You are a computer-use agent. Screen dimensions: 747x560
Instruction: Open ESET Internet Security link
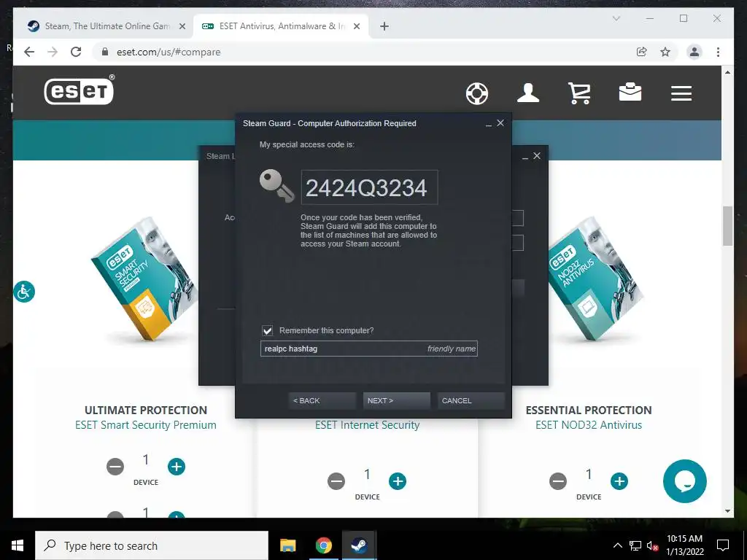[368, 425]
